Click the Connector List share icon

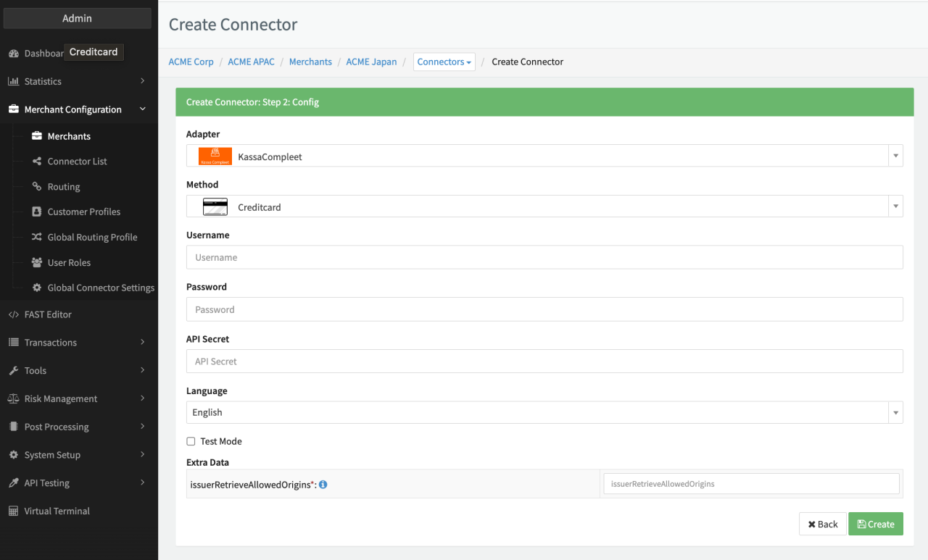point(37,162)
